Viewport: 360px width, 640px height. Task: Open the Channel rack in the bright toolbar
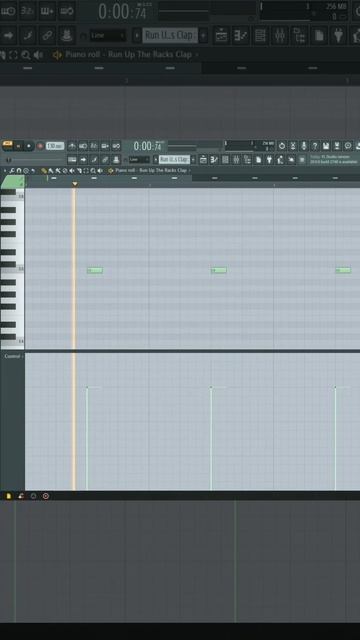(x=225, y=160)
